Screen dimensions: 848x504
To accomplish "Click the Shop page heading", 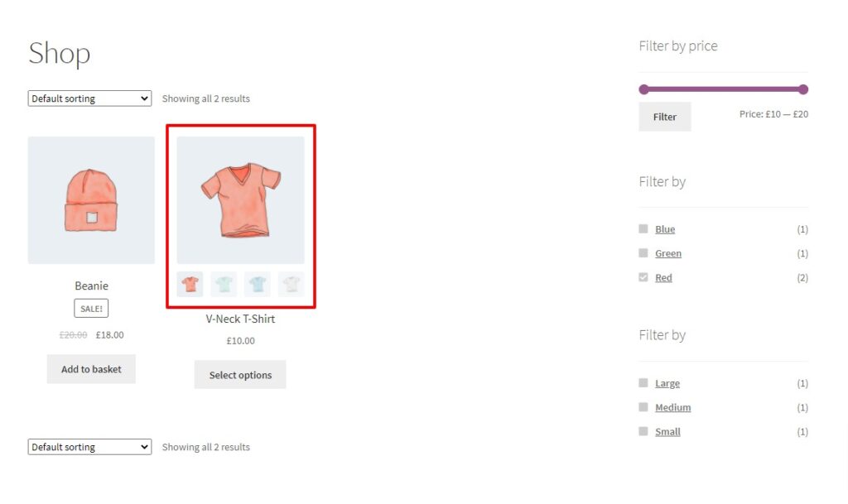I will point(59,53).
